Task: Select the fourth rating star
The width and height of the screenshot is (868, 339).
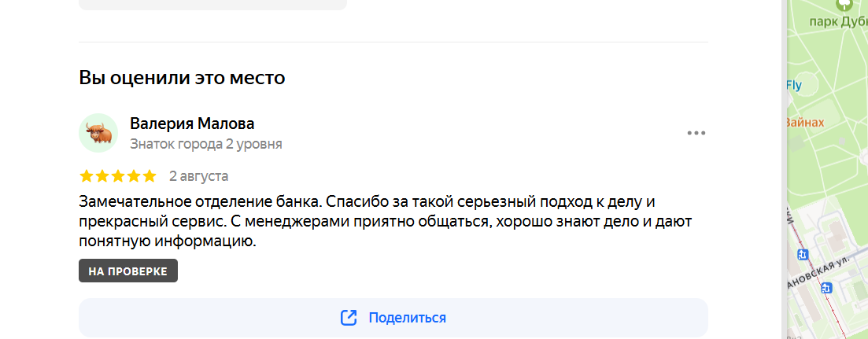Action: click(x=134, y=176)
